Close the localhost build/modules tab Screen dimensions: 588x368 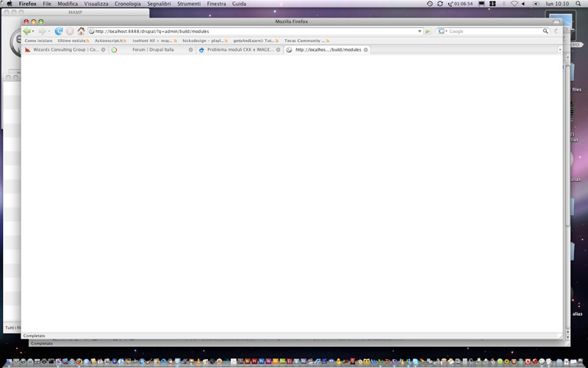365,49
